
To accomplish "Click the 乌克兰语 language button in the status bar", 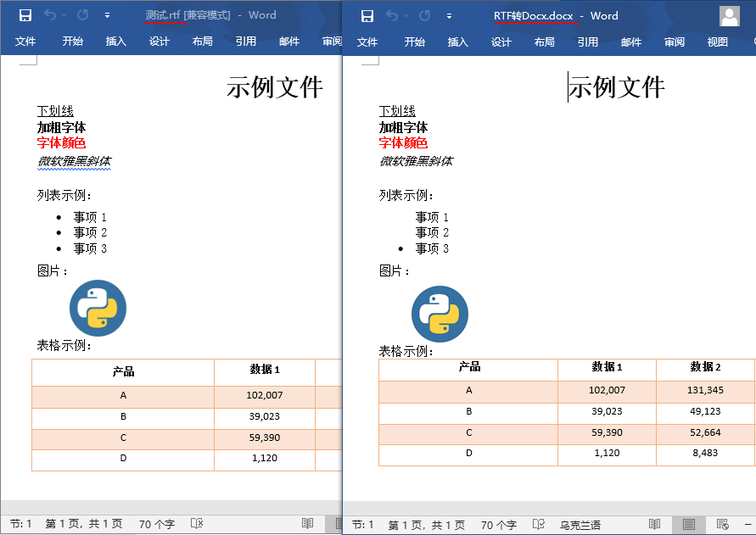I will [x=580, y=525].
